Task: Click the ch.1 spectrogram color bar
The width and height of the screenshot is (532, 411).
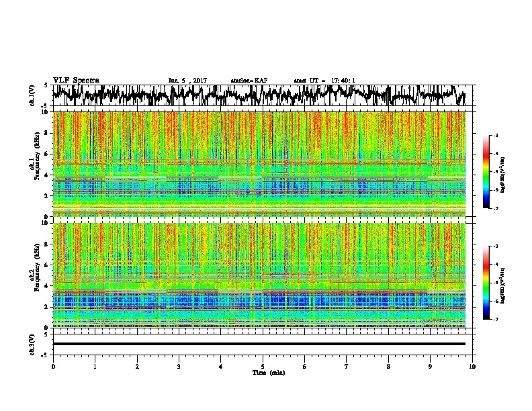Action: pyautogui.click(x=486, y=172)
